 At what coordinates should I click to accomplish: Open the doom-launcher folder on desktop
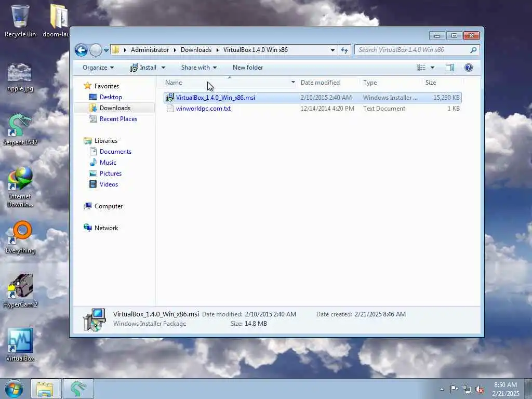coord(58,21)
